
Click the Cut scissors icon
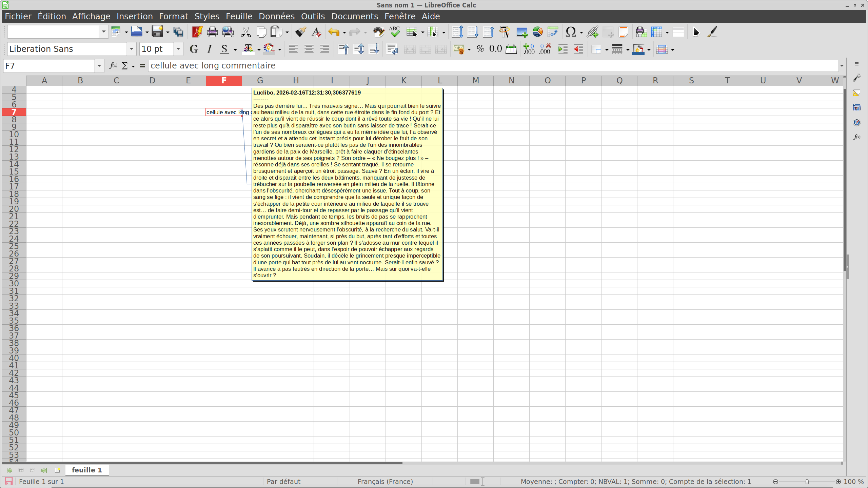tap(245, 32)
